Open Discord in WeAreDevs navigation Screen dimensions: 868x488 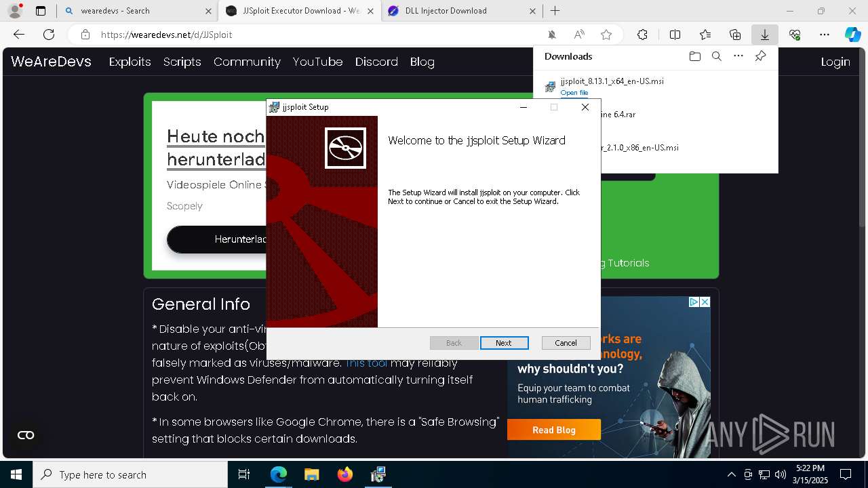[x=376, y=62]
